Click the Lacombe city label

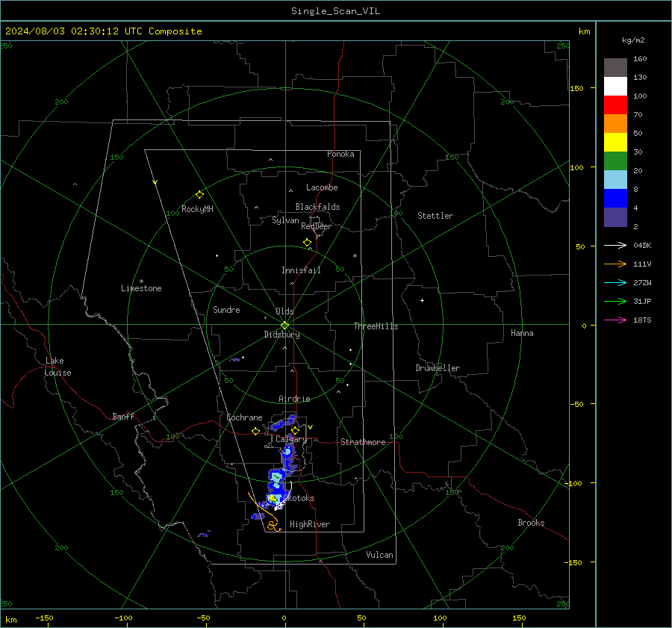click(x=322, y=187)
